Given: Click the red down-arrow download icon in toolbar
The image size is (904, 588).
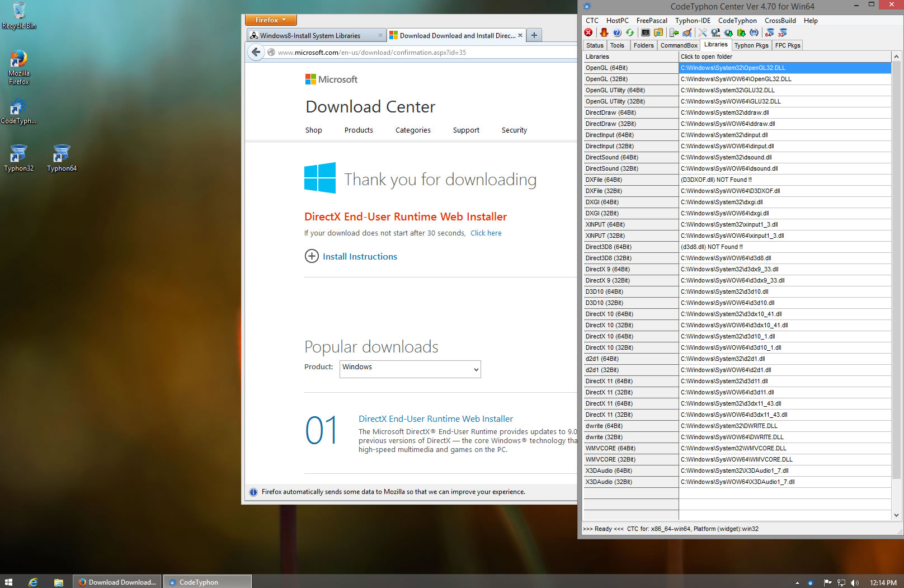Looking at the screenshot, I should point(604,32).
